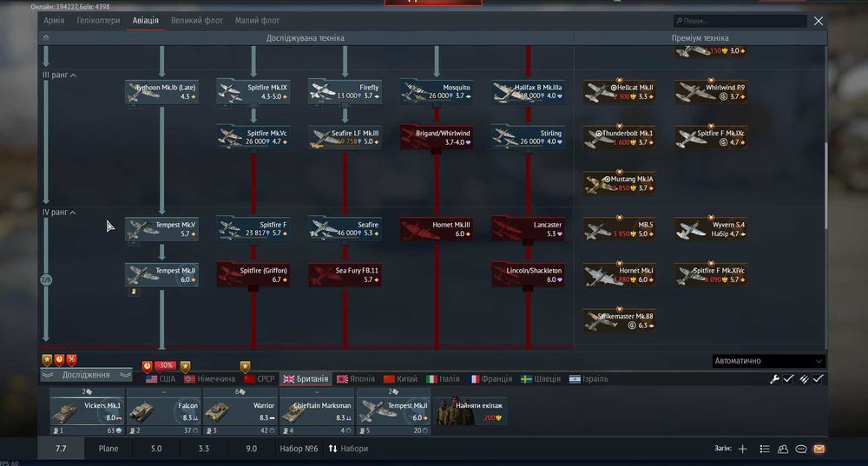Click the ammo-stripes icon by the checkboxes

803,379
